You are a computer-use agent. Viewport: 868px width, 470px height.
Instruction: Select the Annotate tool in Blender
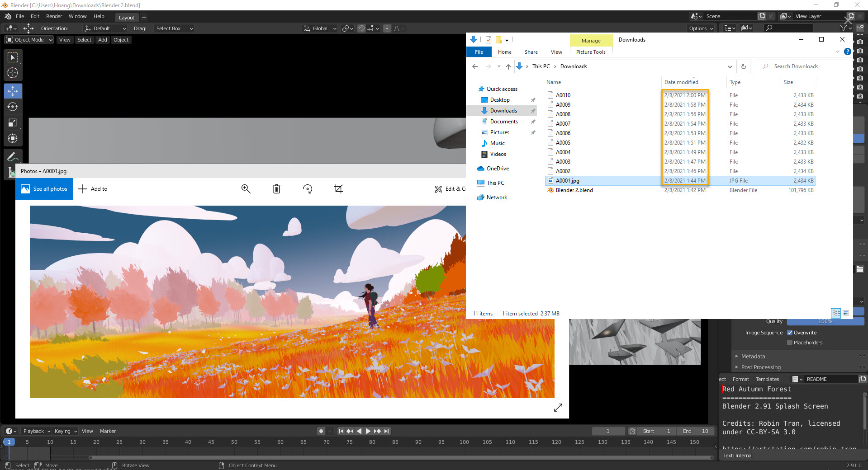13,157
